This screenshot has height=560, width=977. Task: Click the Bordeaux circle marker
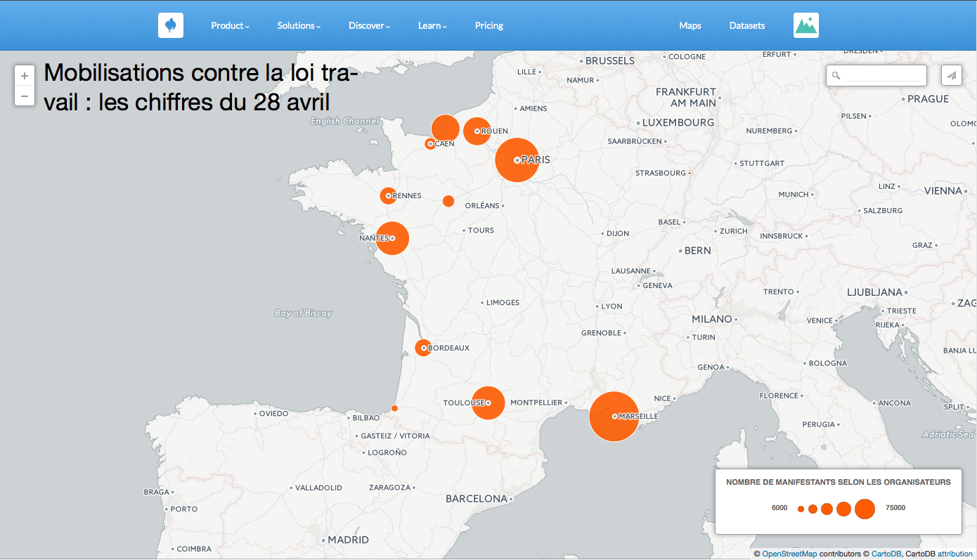(x=423, y=348)
